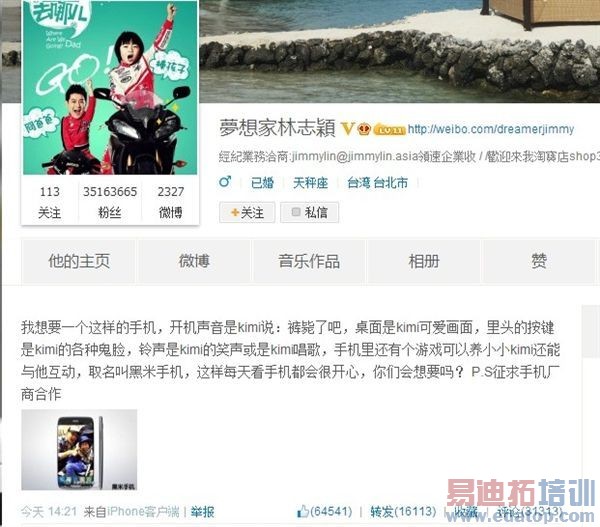This screenshot has height=527, width=600.
Task: Open the weibo.com/dreamerjimmy profile link
Action: tap(491, 129)
